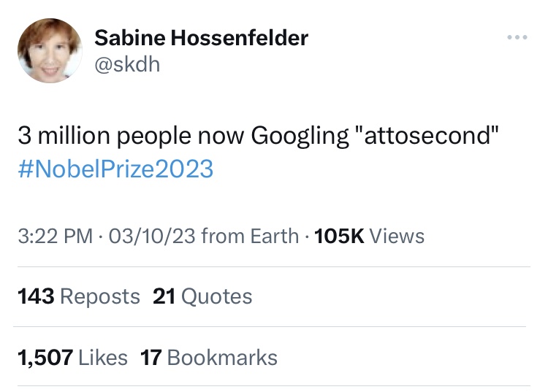This screenshot has width=548, height=392.
Task: Click the word "attosecond" in the tweet
Action: (x=427, y=137)
